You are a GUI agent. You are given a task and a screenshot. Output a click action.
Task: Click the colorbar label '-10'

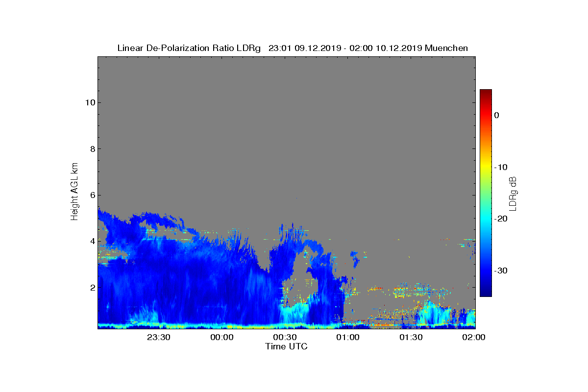[x=500, y=167]
